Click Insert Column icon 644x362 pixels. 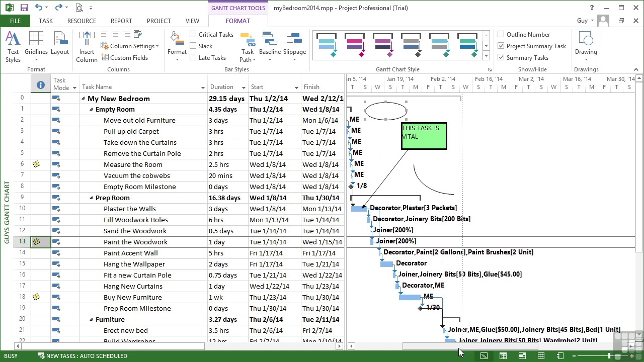(x=87, y=47)
